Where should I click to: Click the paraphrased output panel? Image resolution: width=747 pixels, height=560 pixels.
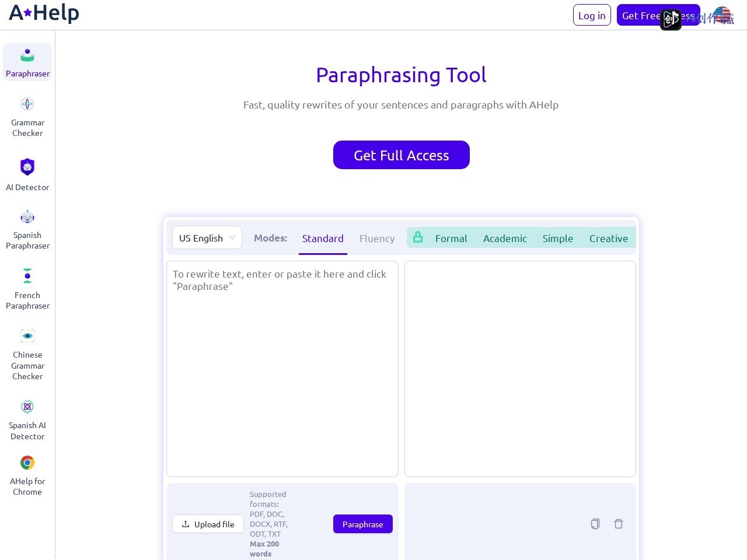(520, 369)
